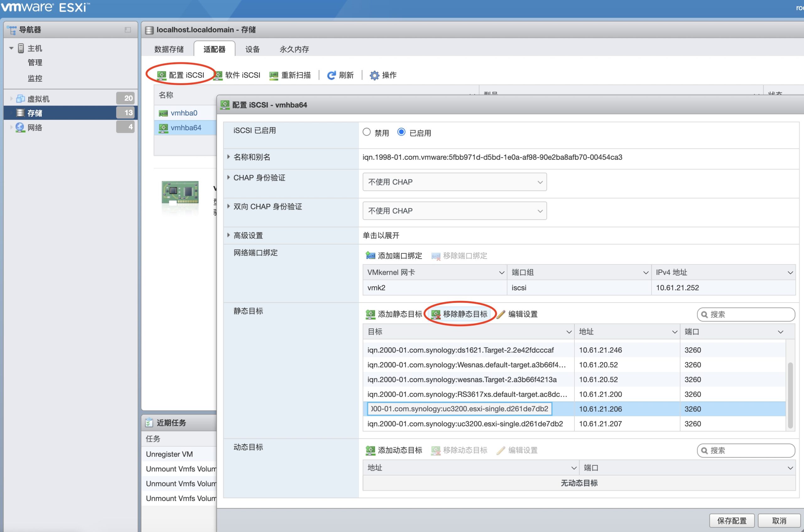Click the dynamic targets search field
Image resolution: width=804 pixels, height=532 pixels.
tap(746, 451)
